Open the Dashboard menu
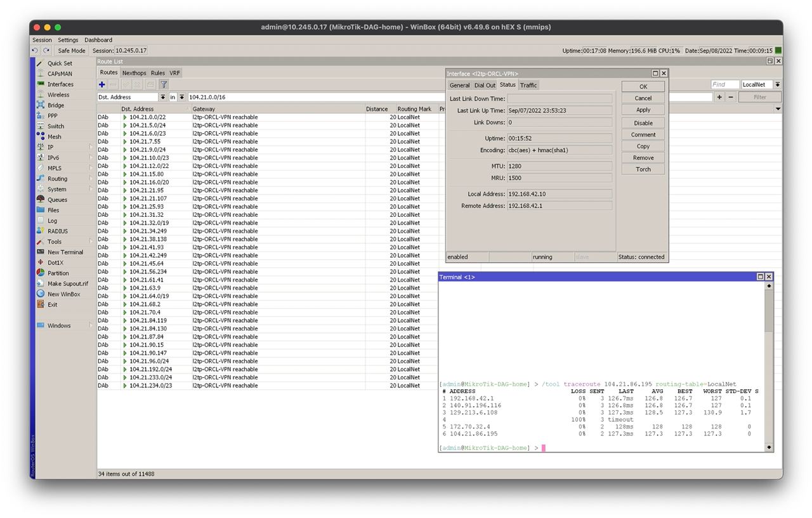This screenshot has width=812, height=518. coord(98,40)
